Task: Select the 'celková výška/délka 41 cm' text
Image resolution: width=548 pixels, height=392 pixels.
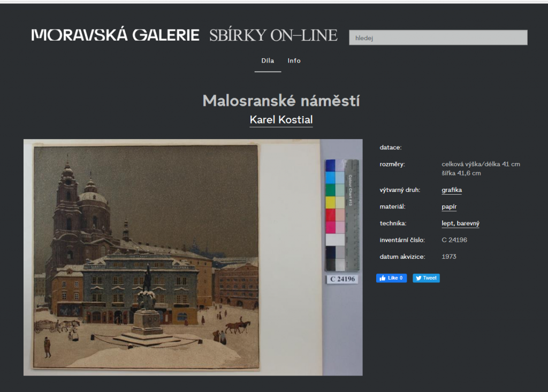Action: tap(481, 164)
